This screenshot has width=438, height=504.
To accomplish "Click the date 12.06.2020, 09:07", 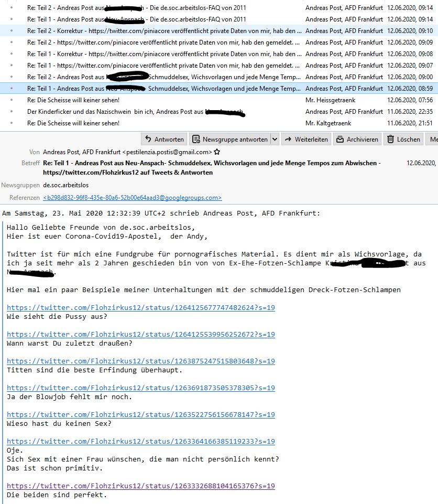I will (x=410, y=66).
